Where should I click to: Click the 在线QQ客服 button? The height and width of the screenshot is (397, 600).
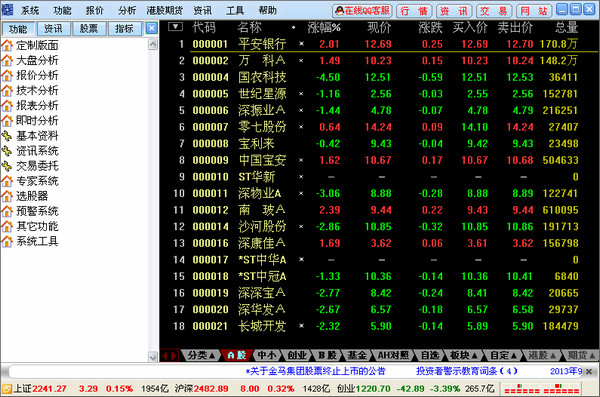tap(362, 11)
